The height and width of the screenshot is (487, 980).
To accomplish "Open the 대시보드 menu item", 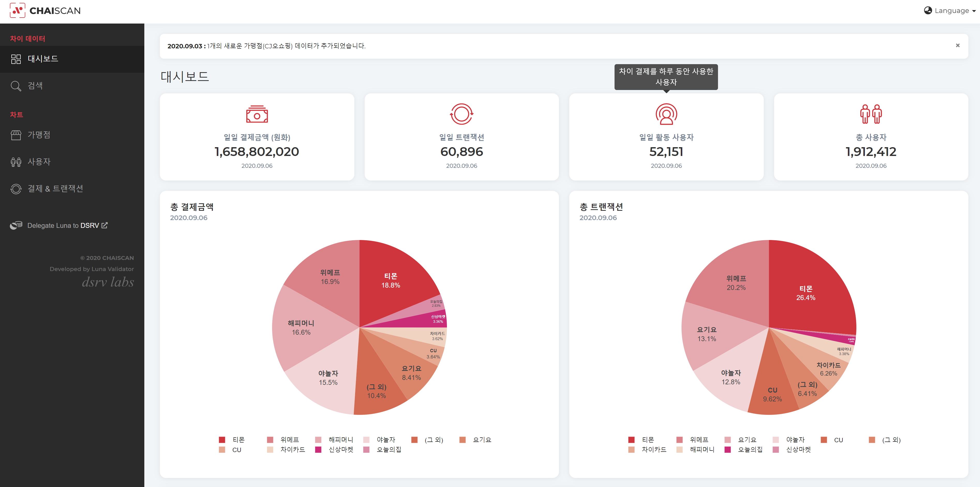I will click(72, 59).
